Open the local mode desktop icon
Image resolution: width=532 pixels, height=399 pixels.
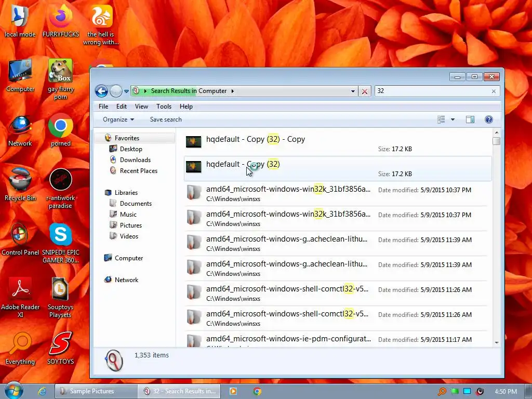pyautogui.click(x=20, y=21)
